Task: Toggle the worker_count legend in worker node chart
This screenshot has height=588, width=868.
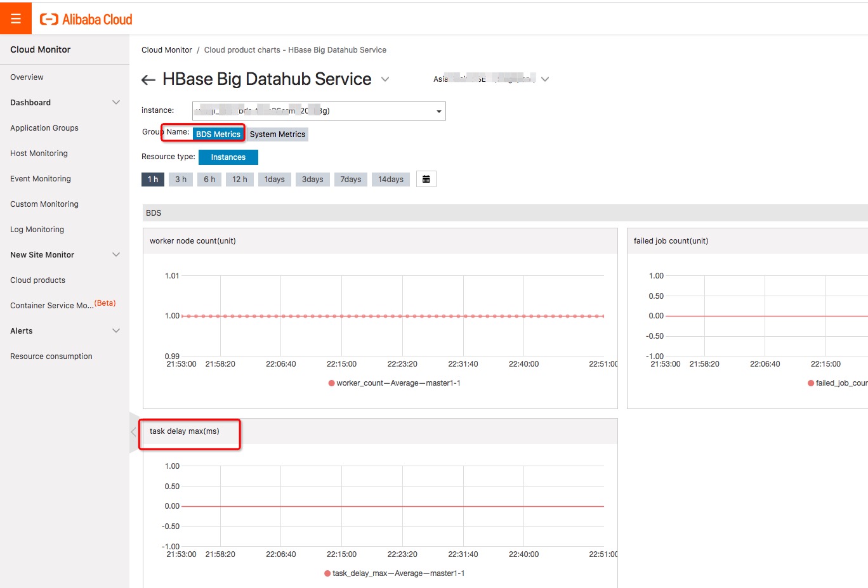Action: coord(395,382)
